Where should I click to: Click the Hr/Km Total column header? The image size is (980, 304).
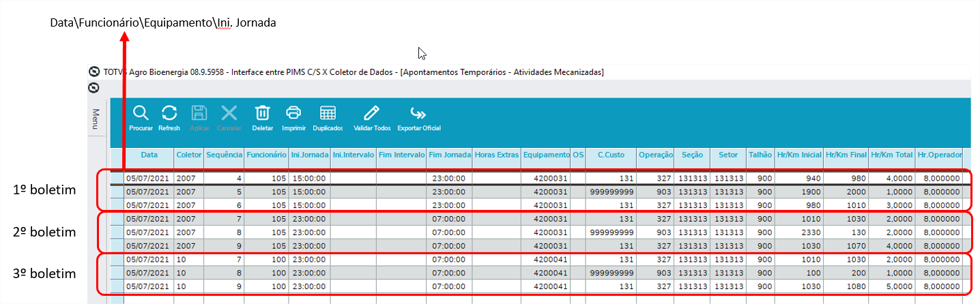892,155
